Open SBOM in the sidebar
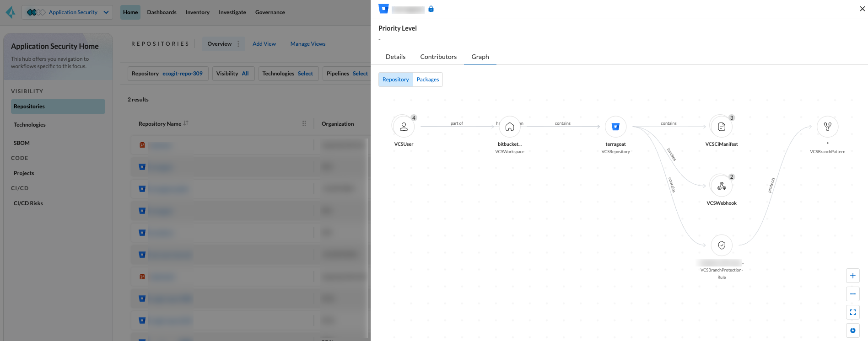868x341 pixels. click(x=22, y=143)
